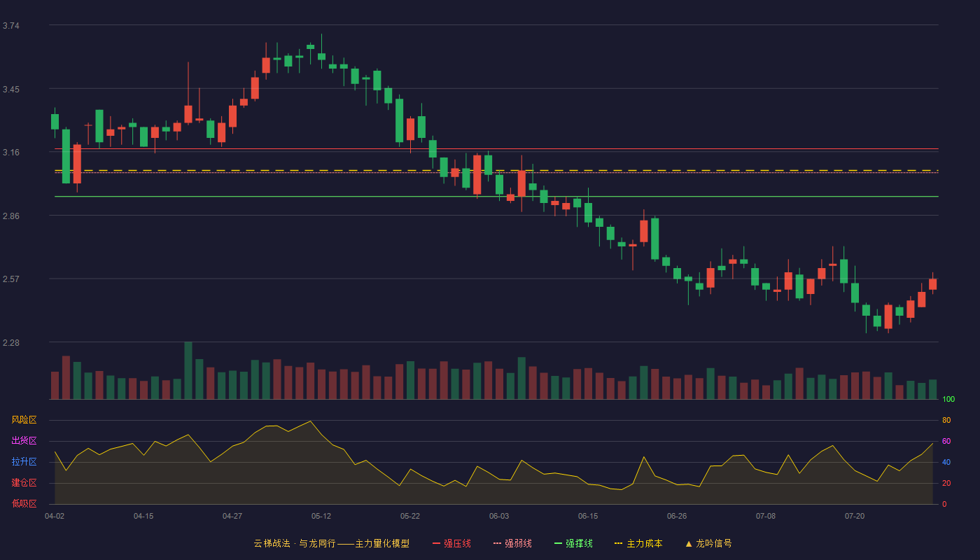The height and width of the screenshot is (560, 980).
Task: Click the 建仓区 zone label
Action: [x=24, y=483]
